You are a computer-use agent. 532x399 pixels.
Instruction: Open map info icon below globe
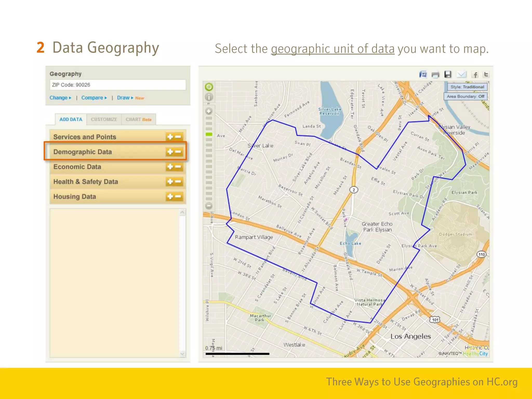pyautogui.click(x=209, y=97)
